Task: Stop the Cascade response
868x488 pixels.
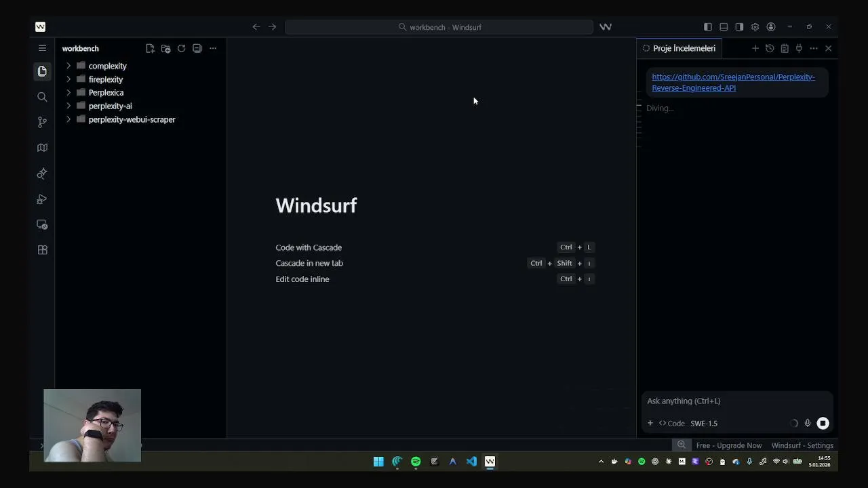Action: [823, 423]
